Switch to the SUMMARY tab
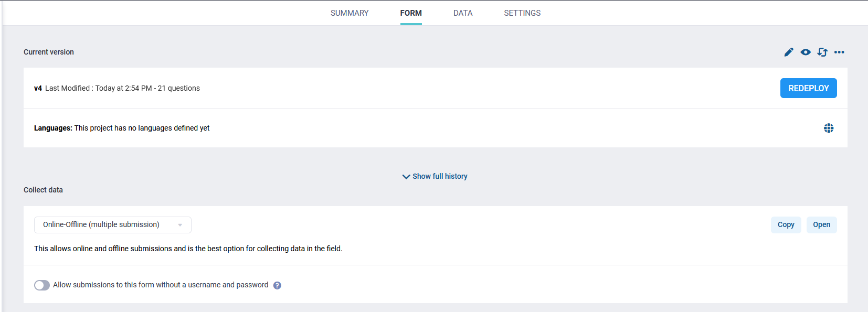 click(x=350, y=13)
